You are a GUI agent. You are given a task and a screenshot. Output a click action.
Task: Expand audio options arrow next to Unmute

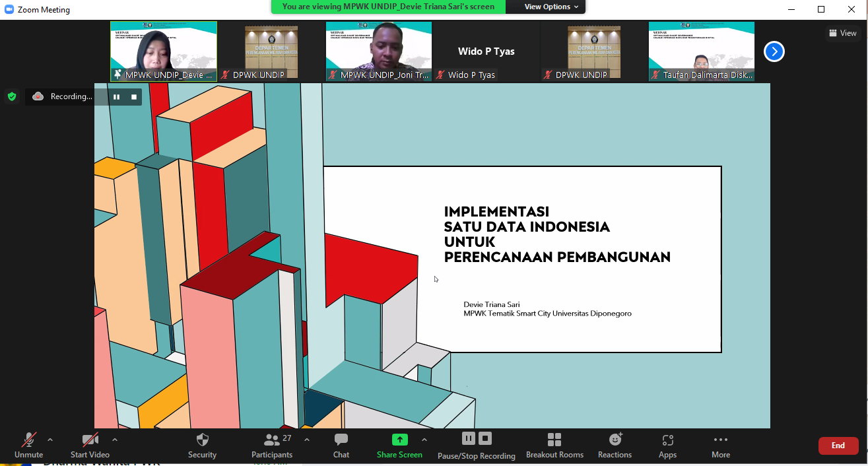pyautogui.click(x=50, y=440)
